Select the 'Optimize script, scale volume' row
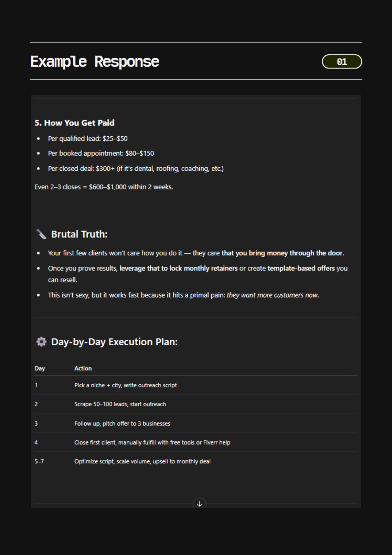The image size is (392, 555). click(x=196, y=461)
